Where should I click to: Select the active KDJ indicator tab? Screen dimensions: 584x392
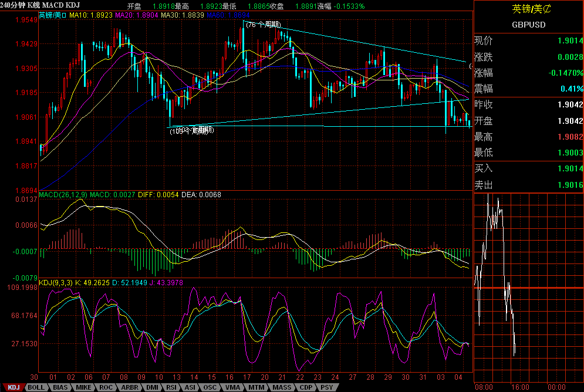point(13,387)
